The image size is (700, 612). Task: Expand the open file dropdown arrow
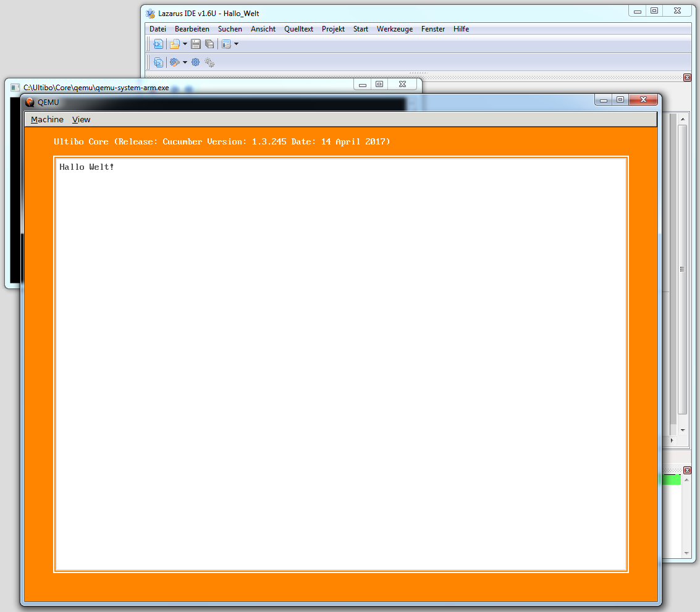[185, 44]
